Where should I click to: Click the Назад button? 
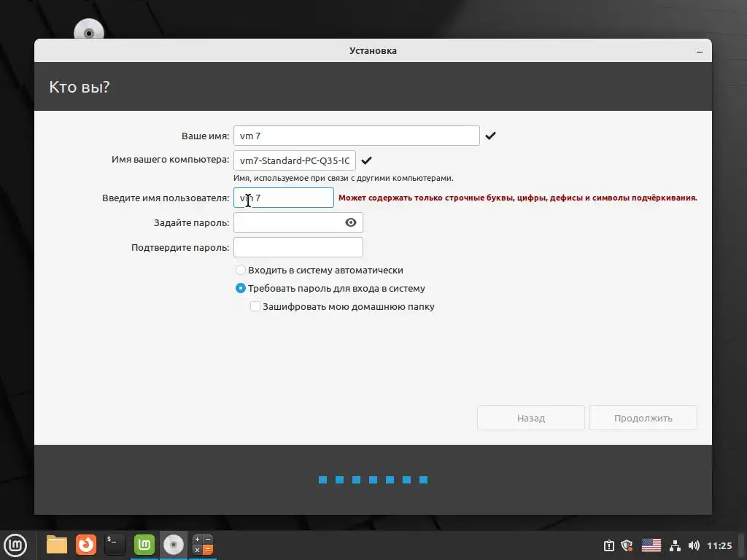click(x=531, y=418)
